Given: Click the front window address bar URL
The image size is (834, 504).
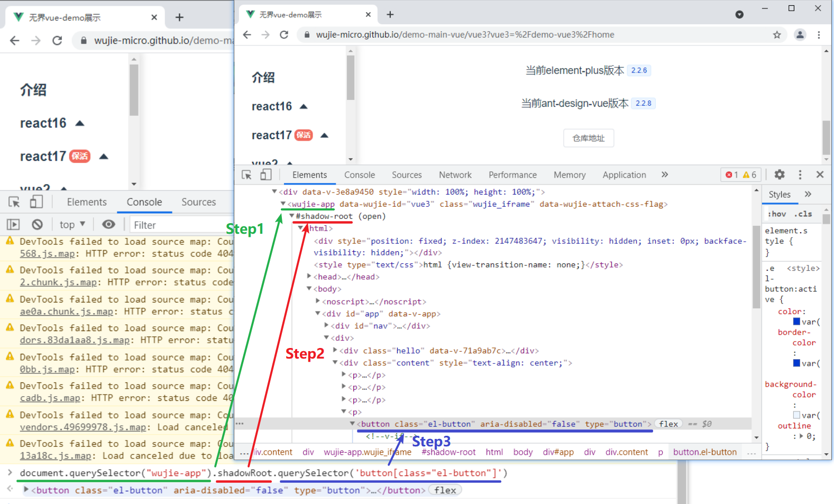Looking at the screenshot, I should tap(465, 35).
